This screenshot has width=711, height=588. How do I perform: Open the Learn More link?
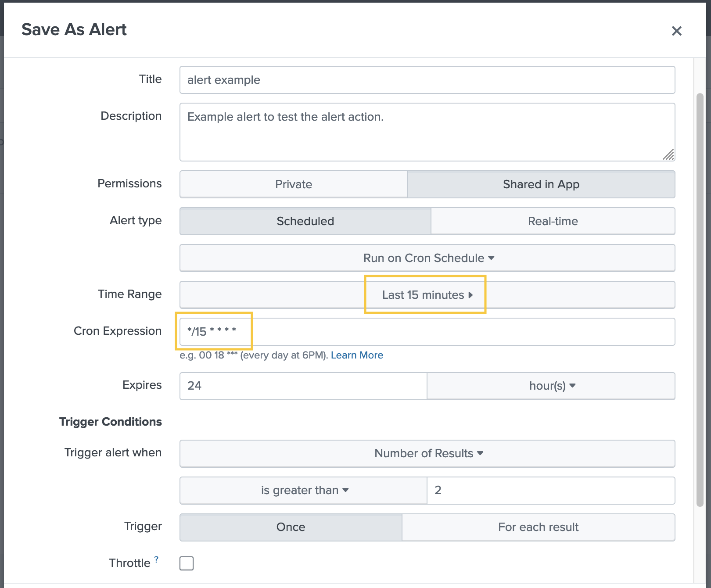[x=357, y=355]
